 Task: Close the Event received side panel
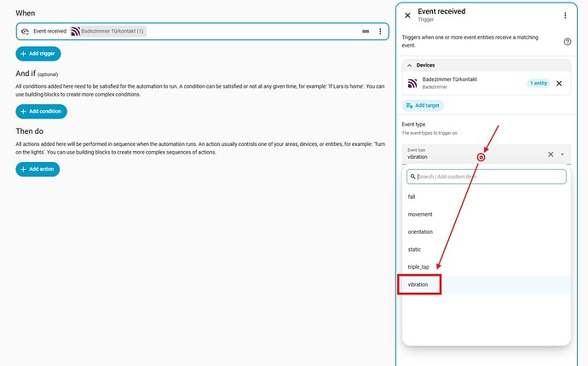coord(407,15)
